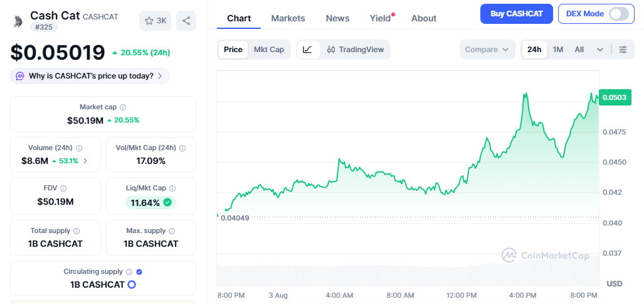This screenshot has width=644, height=304.
Task: Click the USD currency label
Action: click(615, 283)
